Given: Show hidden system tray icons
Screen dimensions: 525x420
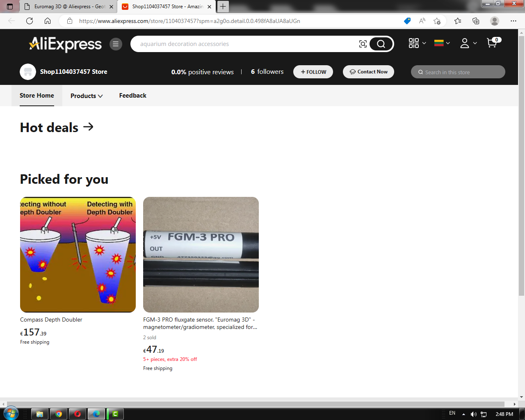Looking at the screenshot, I should (463, 414).
